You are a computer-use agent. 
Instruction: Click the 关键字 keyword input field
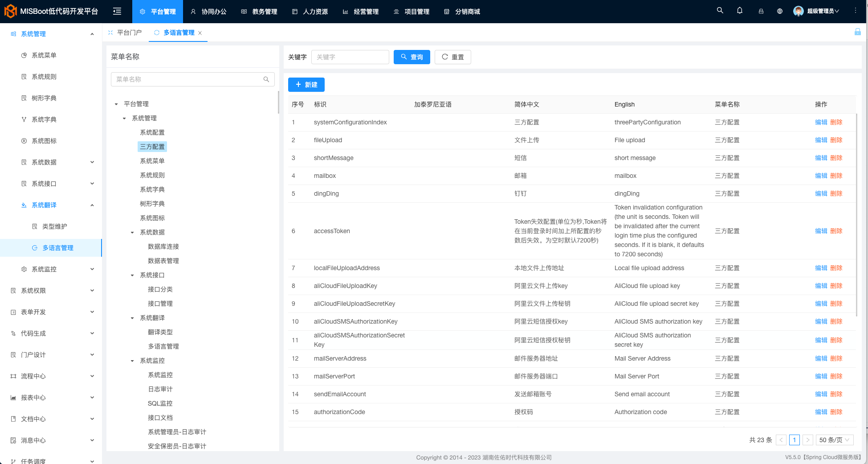click(350, 57)
